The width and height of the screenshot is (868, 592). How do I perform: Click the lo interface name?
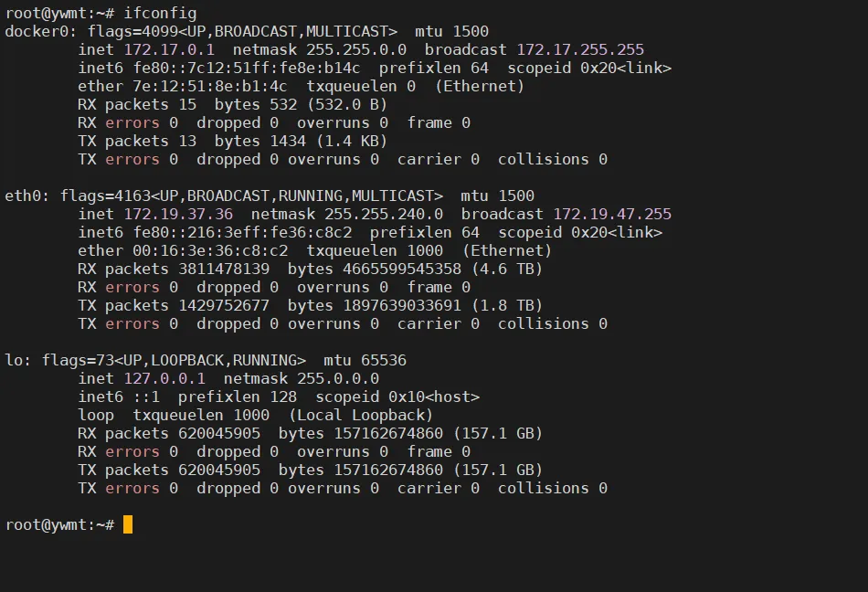14,360
